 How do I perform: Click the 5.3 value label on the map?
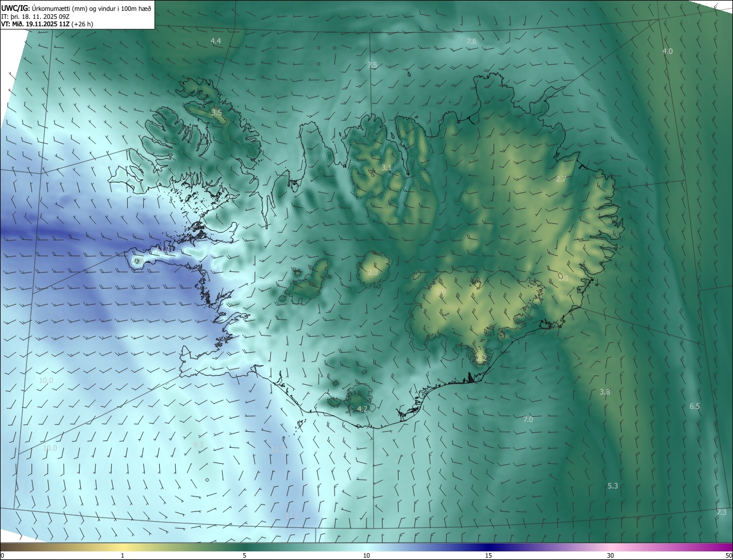[613, 486]
